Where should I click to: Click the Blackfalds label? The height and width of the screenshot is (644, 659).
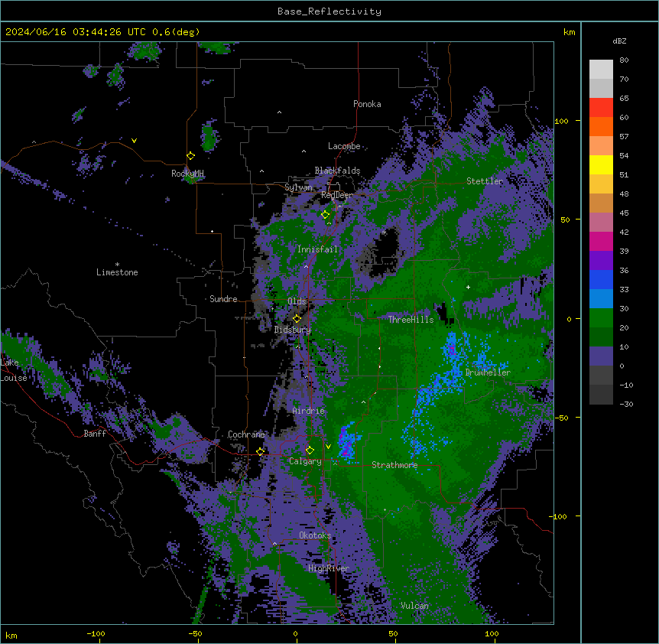click(x=337, y=171)
